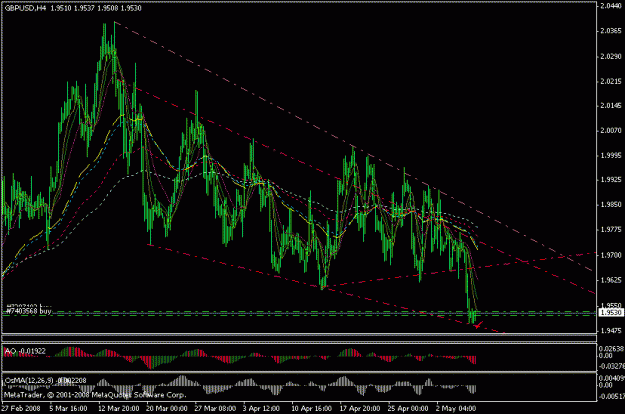The image size is (625, 414).
Task: Click the 25 Apr 00:00 time label
Action: pos(408,408)
